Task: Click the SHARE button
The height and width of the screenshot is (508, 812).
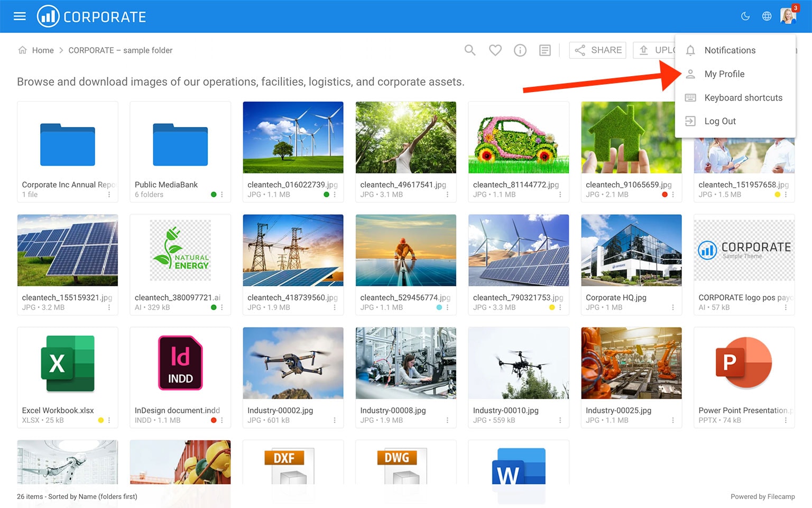Action: [x=597, y=50]
